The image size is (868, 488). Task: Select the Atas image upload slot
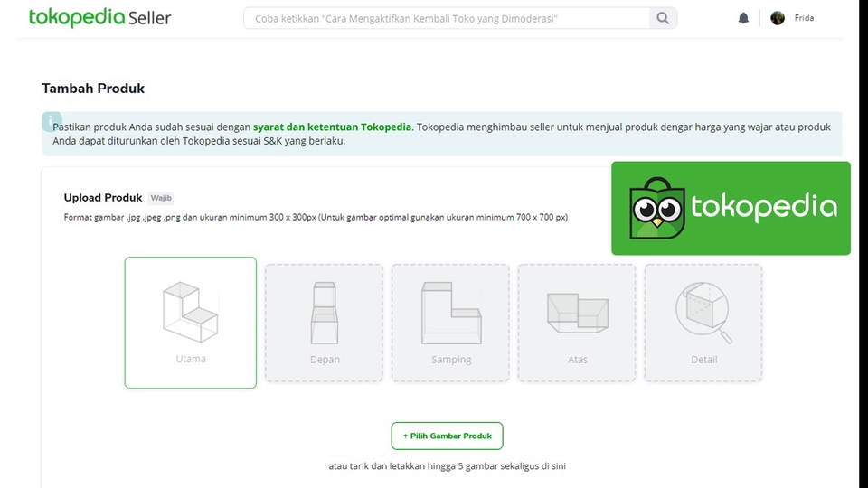click(x=577, y=324)
